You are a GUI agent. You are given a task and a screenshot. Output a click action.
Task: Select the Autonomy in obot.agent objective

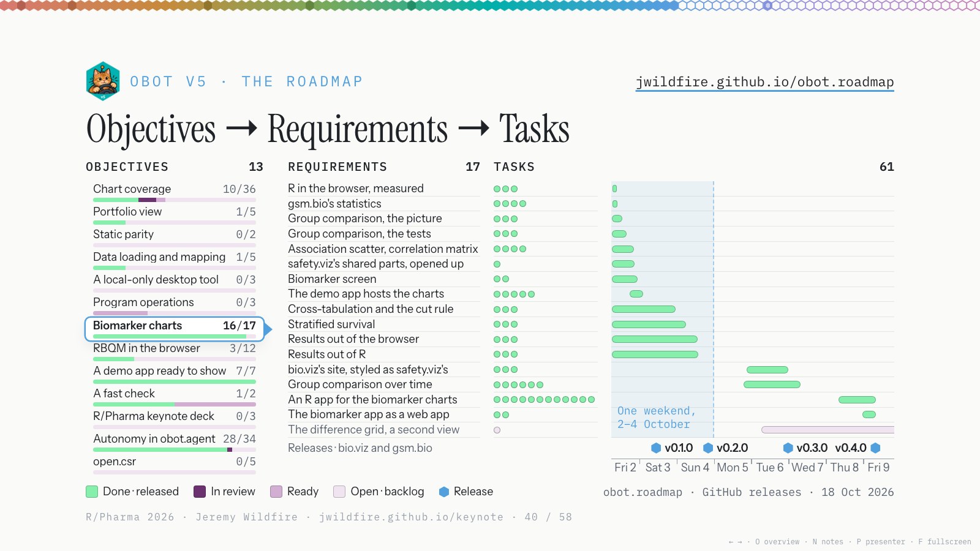click(x=174, y=441)
